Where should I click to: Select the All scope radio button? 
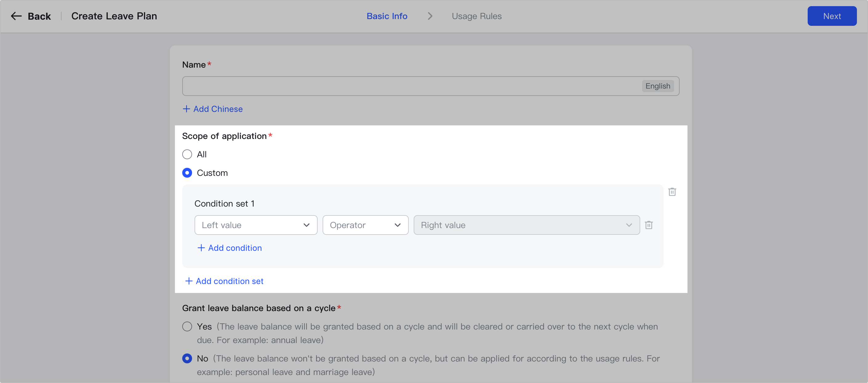[x=187, y=154]
